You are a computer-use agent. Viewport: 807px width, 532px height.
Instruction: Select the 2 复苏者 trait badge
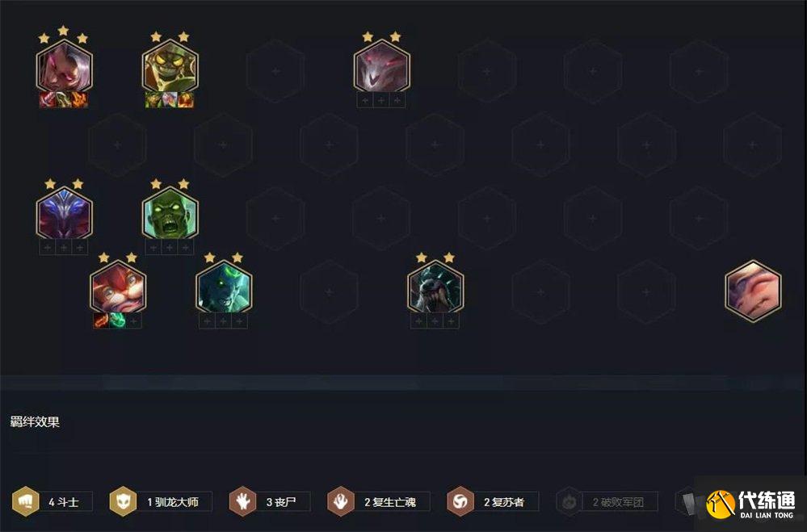point(493,501)
